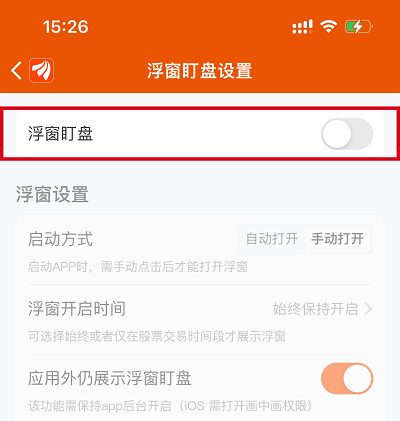Image resolution: width=400 pixels, height=421 pixels.
Task: Tap note about iOS 画中画权限
Action: tap(172, 406)
